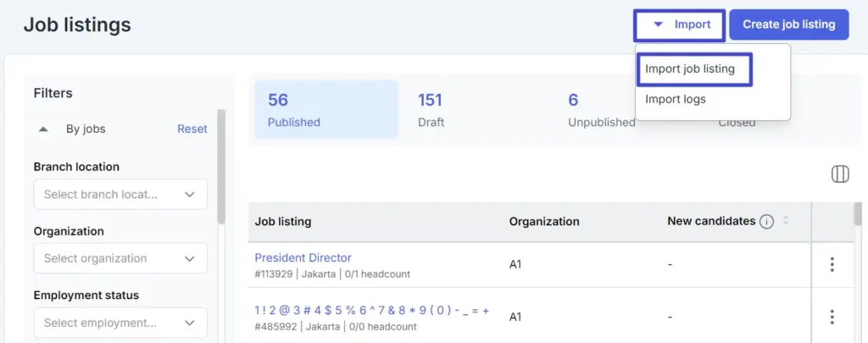Screen dimensions: 868x343
Task: Select Import logs menu option
Action: (676, 100)
